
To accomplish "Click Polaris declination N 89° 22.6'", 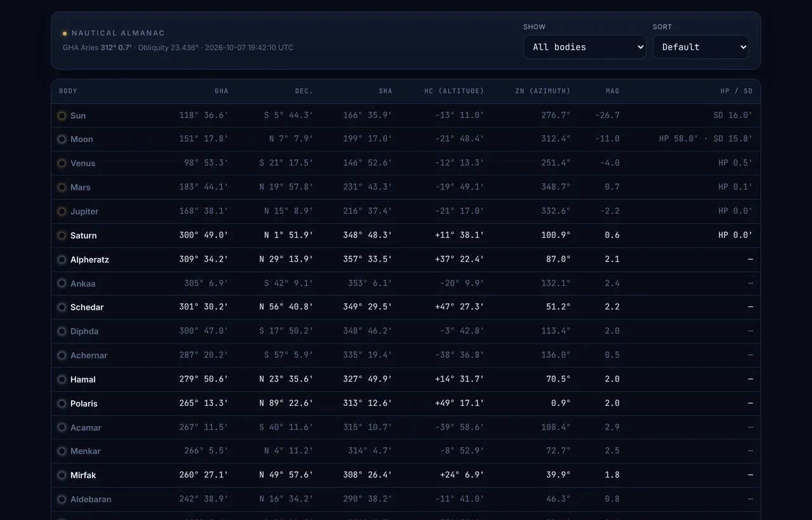I will [286, 403].
